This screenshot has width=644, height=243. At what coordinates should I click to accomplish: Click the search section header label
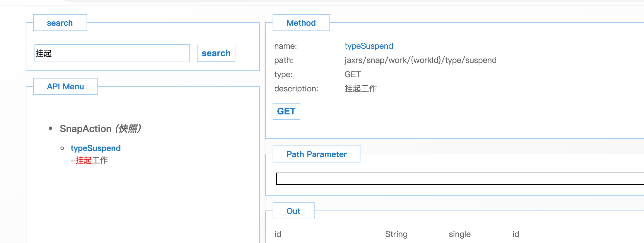[x=60, y=23]
